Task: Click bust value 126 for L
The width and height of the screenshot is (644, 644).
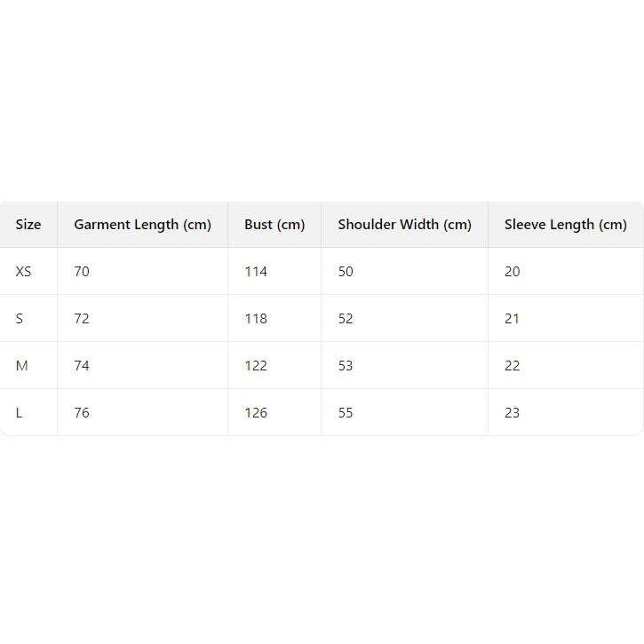Action: point(256,413)
